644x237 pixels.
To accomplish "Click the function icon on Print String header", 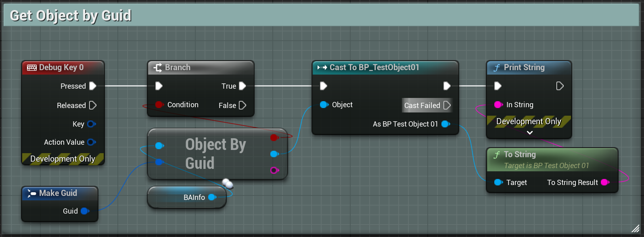I will (x=497, y=68).
